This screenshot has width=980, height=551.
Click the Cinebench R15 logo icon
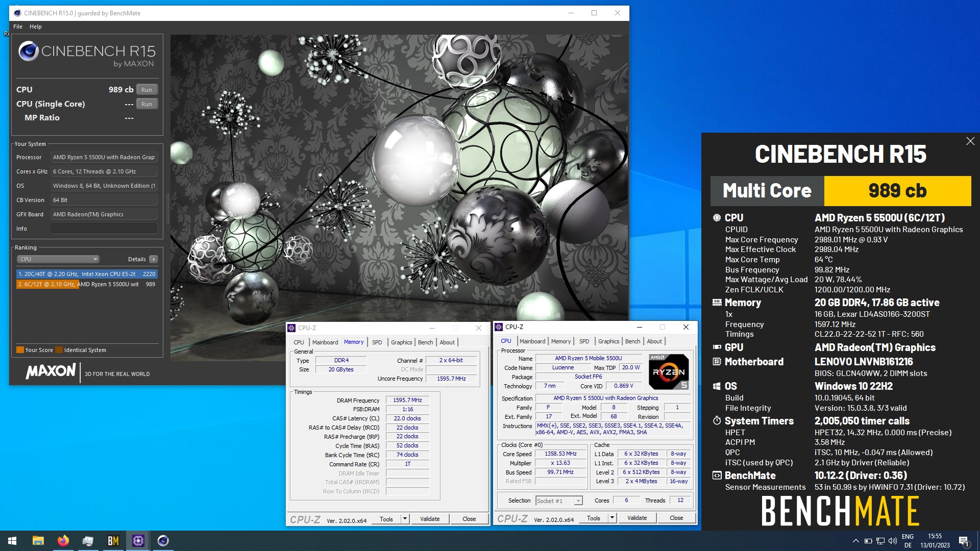(29, 51)
